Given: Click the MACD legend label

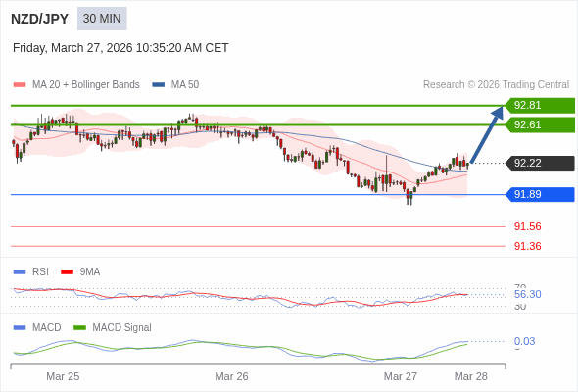Looking at the screenshot, I should click(x=47, y=328).
